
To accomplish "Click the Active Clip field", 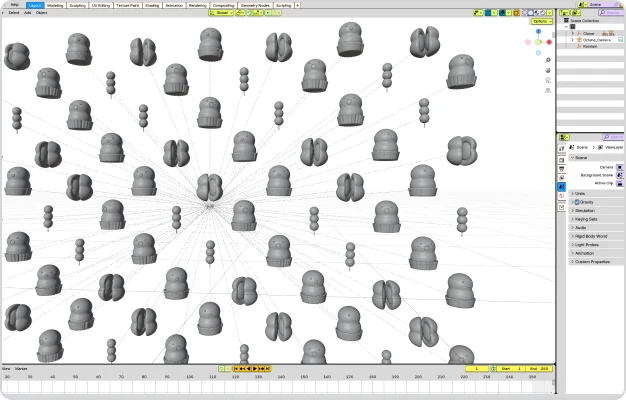I will pos(620,183).
